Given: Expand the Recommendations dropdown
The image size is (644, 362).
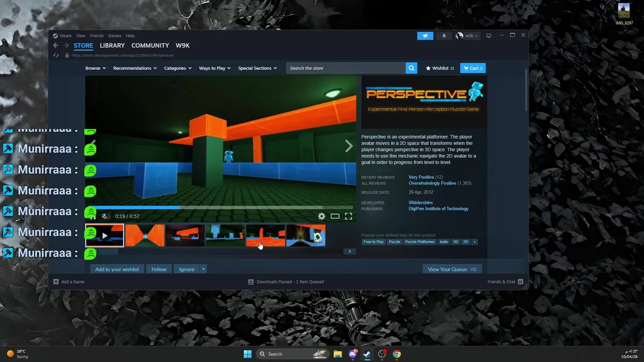Looking at the screenshot, I should pos(135,68).
